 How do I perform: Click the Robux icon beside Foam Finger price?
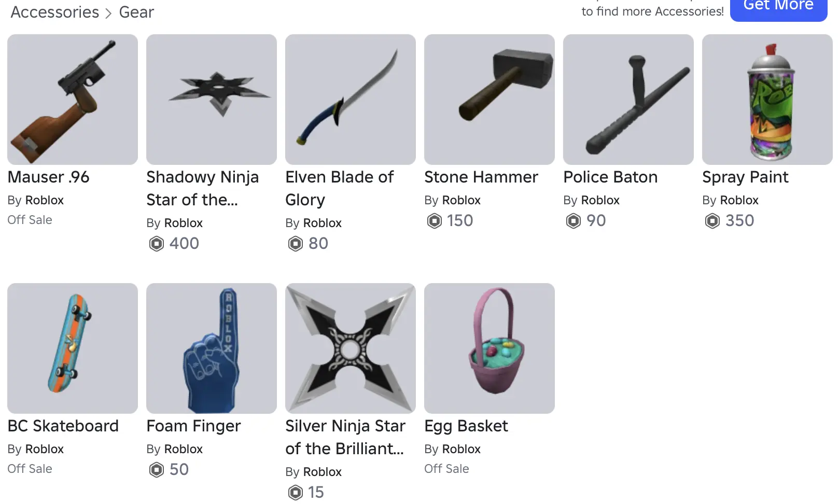click(157, 470)
